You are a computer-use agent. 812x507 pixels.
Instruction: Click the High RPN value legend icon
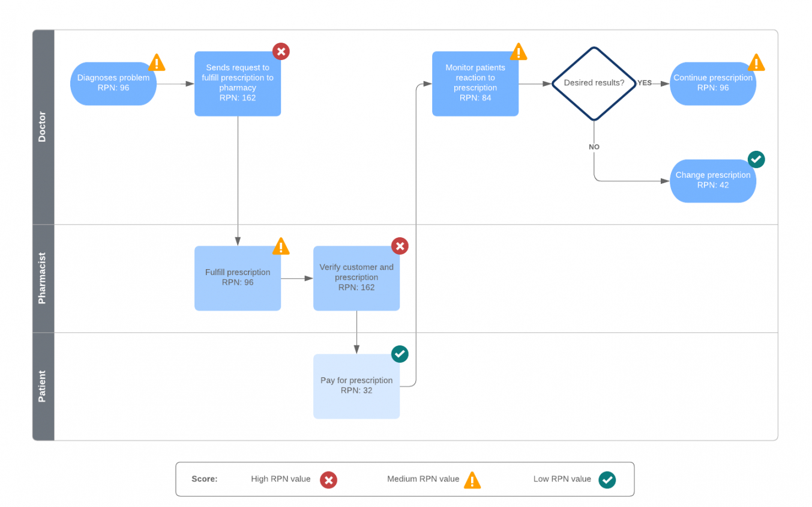tap(328, 479)
